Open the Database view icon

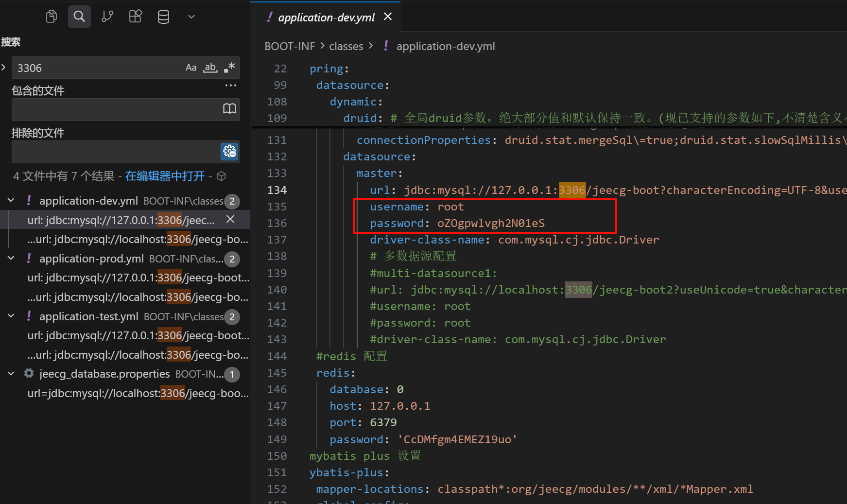[164, 17]
